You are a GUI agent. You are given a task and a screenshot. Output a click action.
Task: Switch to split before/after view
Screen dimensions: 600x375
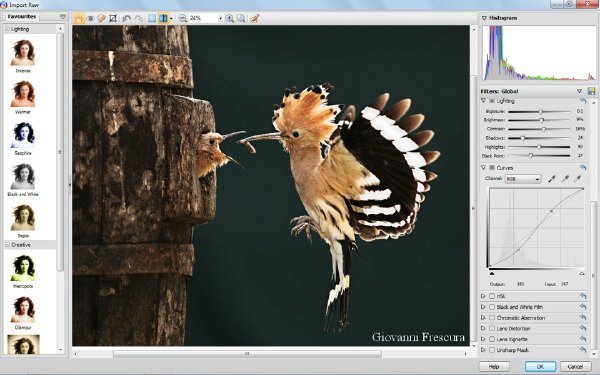tap(163, 18)
